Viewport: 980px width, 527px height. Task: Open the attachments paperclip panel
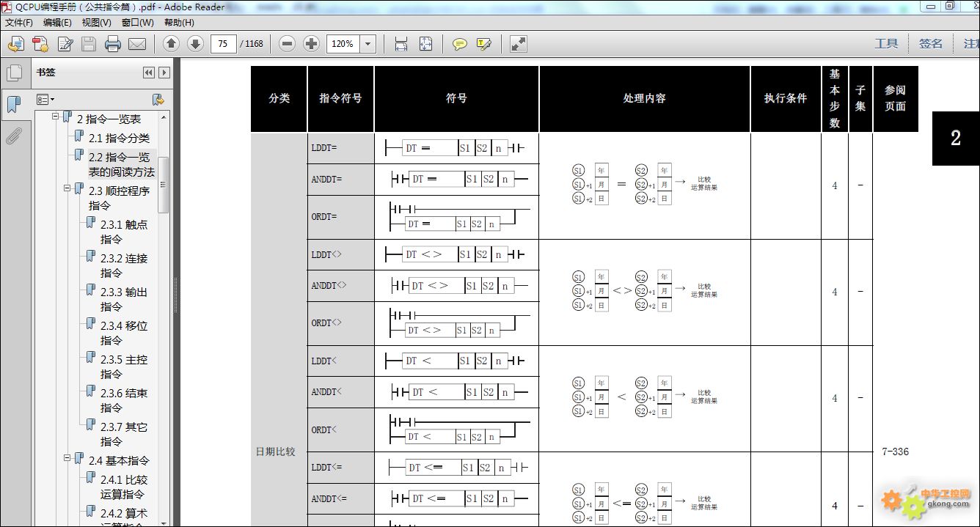click(13, 136)
